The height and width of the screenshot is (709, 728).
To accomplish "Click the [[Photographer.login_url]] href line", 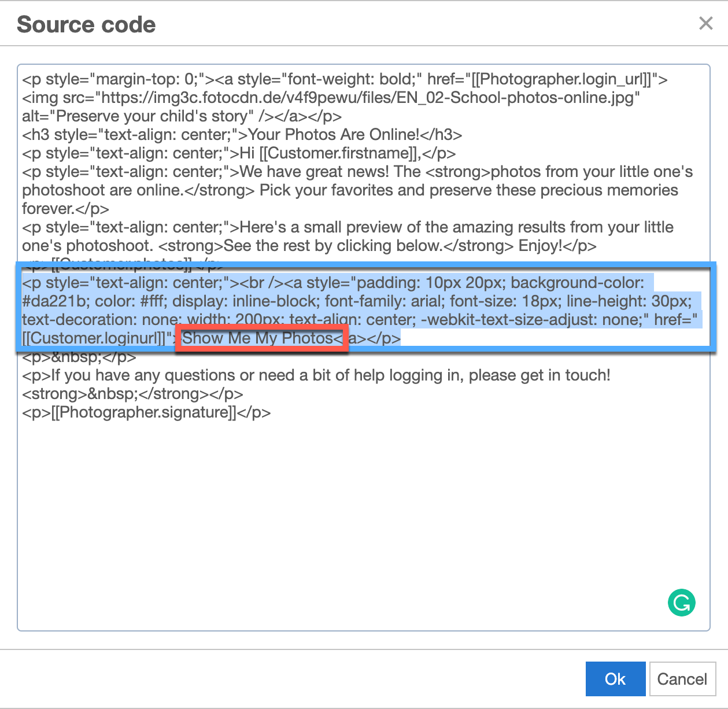I will point(345,79).
